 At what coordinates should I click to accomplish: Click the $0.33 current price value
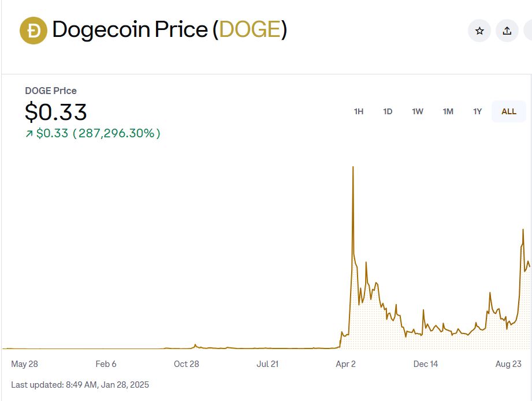(56, 112)
